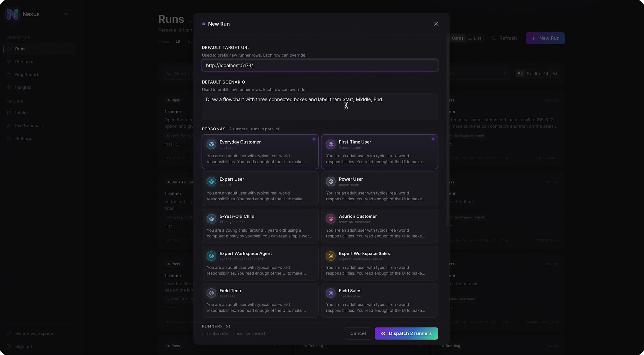Image resolution: width=644 pixels, height=355 pixels.
Task: Switch to List view
Action: point(474,38)
